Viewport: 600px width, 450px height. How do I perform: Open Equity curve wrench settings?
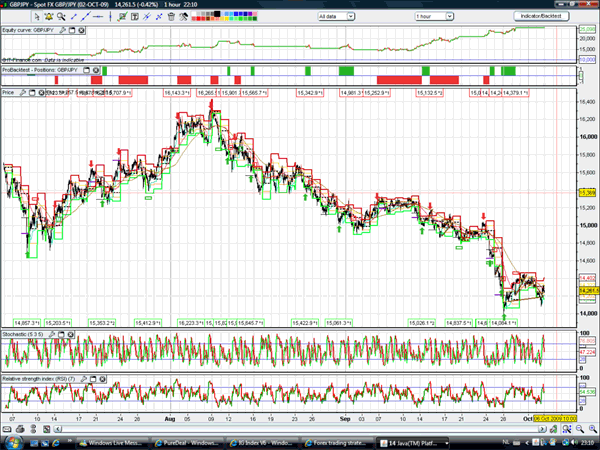(63, 30)
